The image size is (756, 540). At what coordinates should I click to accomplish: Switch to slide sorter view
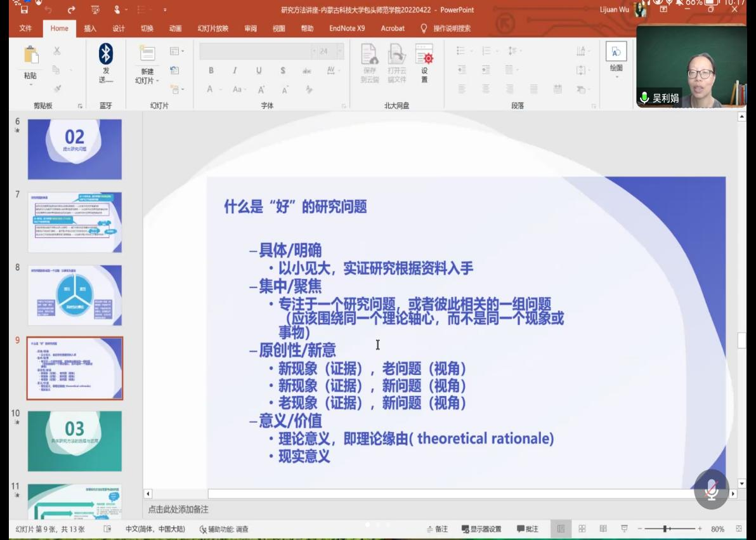coord(582,529)
